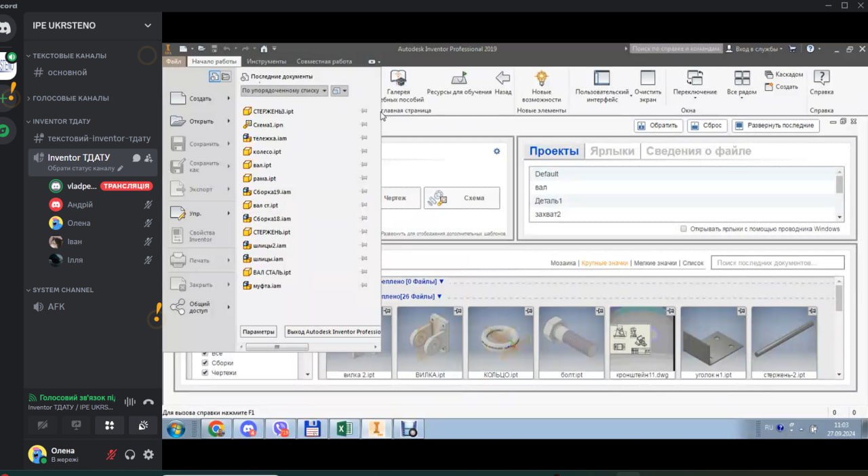The image size is (868, 476).
Task: Click the Назад arrow icon
Action: [x=502, y=77]
